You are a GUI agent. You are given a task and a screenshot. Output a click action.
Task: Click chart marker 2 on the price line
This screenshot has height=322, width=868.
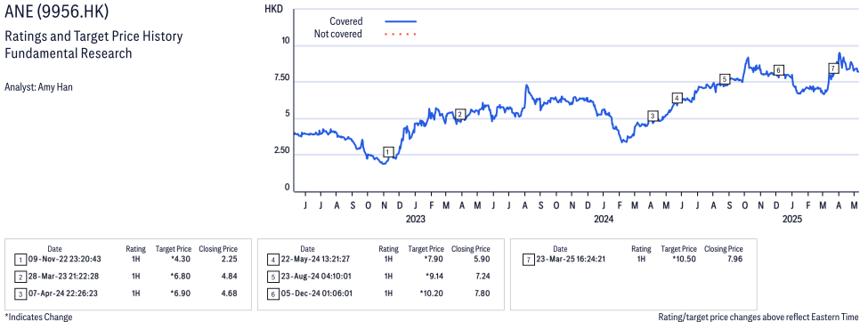tap(459, 114)
